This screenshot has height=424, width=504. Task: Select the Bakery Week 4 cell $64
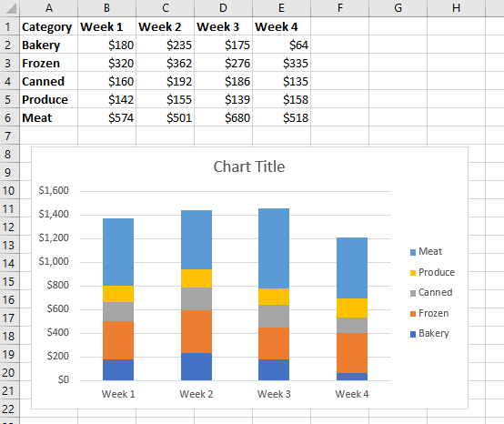click(282, 45)
